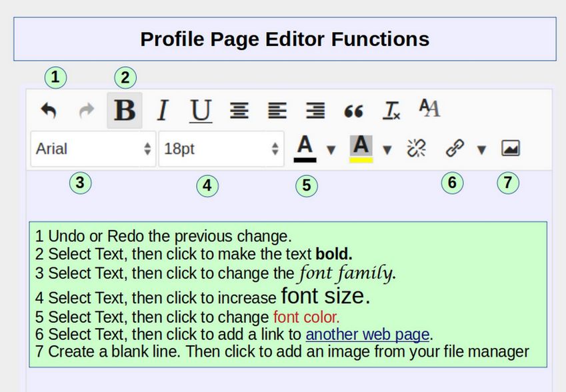This screenshot has height=392, width=566.
Task: Click the insert link chain icon
Action: tap(454, 149)
